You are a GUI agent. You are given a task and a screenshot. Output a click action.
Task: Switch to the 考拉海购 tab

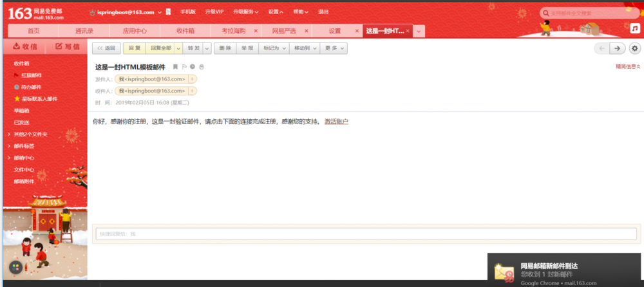[233, 31]
